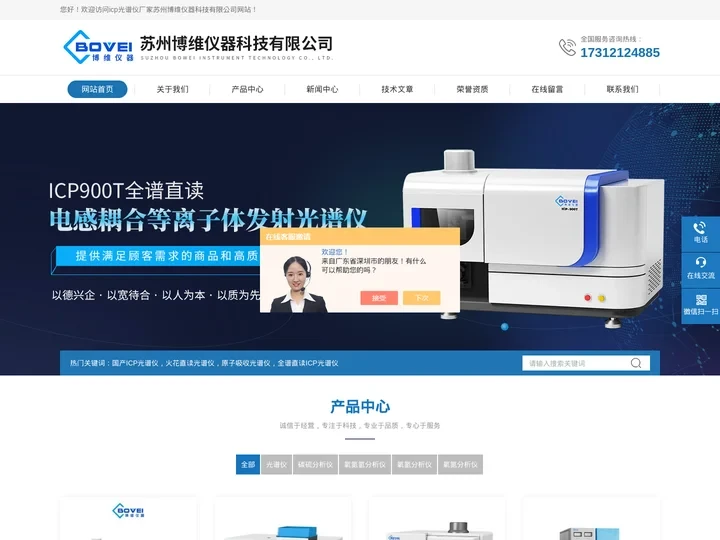Focus the 请输入搜索关键词 search field
This screenshot has width=720, height=540.
tap(576, 363)
